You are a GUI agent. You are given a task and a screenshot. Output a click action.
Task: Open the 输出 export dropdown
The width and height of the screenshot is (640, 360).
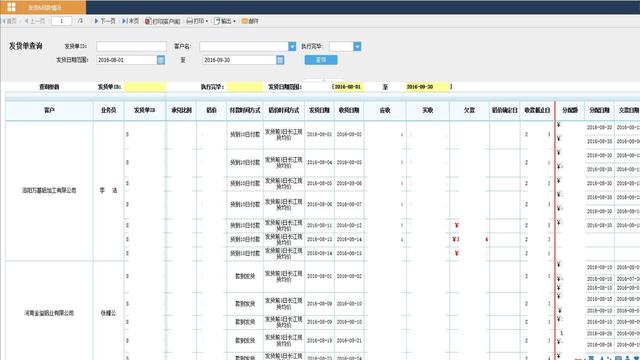225,21
